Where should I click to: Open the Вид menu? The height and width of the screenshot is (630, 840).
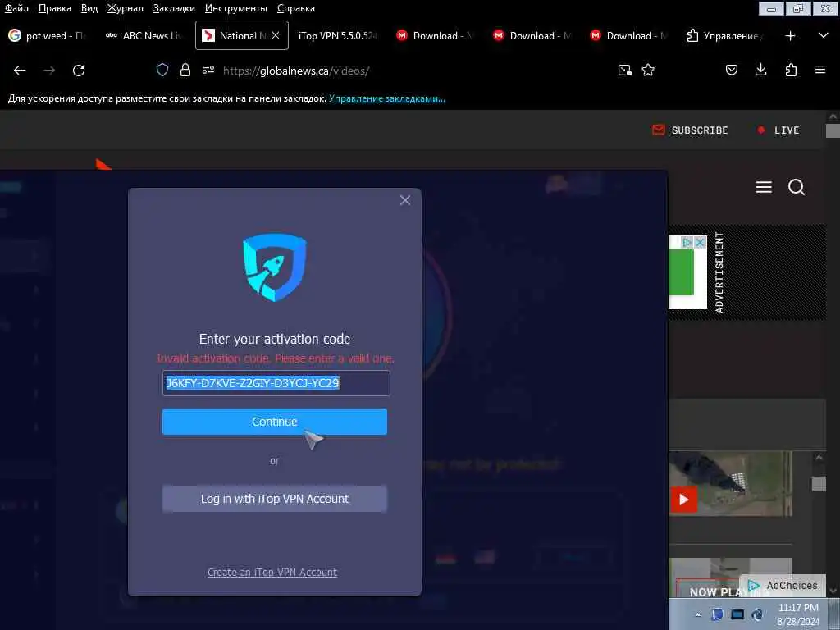pos(89,8)
